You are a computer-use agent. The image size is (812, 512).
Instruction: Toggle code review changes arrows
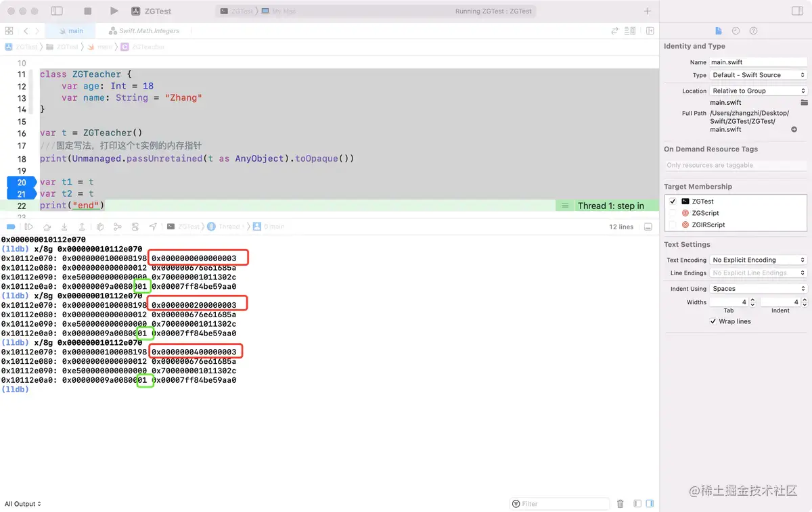pyautogui.click(x=614, y=31)
